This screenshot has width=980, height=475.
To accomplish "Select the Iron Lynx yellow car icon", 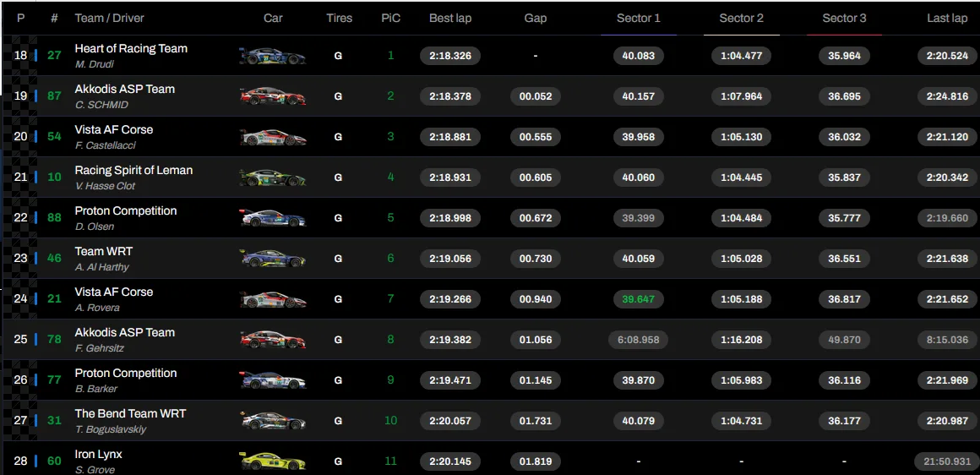I will 272,461.
